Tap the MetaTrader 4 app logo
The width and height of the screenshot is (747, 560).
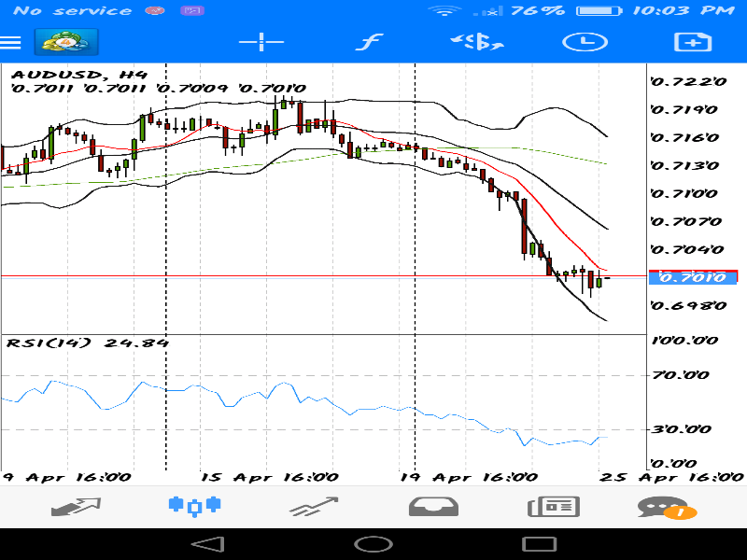pos(66,42)
